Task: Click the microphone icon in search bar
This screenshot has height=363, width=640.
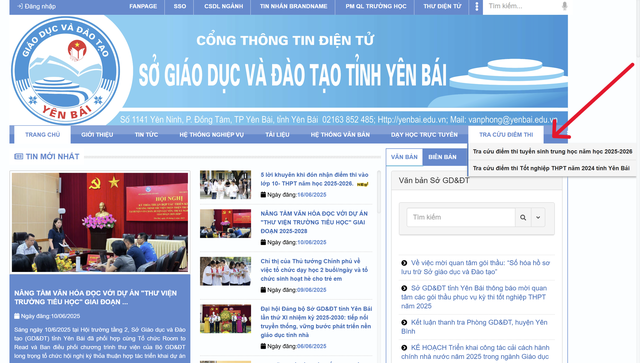Action: tap(564, 6)
